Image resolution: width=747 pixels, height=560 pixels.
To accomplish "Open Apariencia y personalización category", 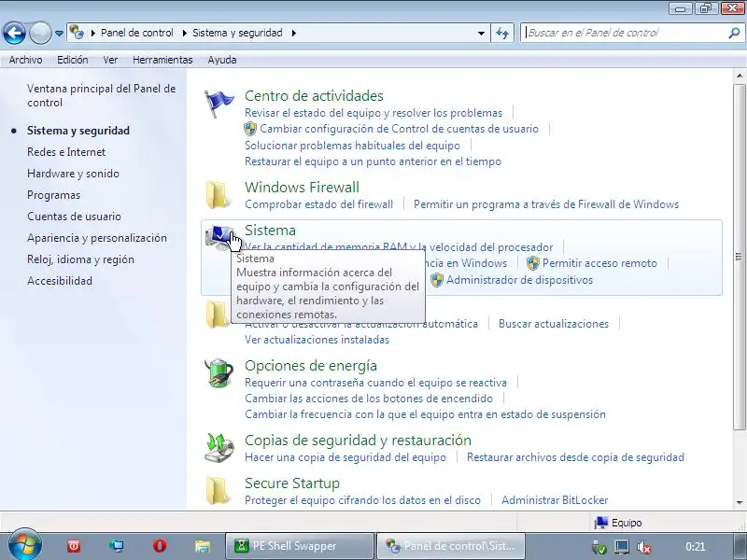I will [97, 238].
